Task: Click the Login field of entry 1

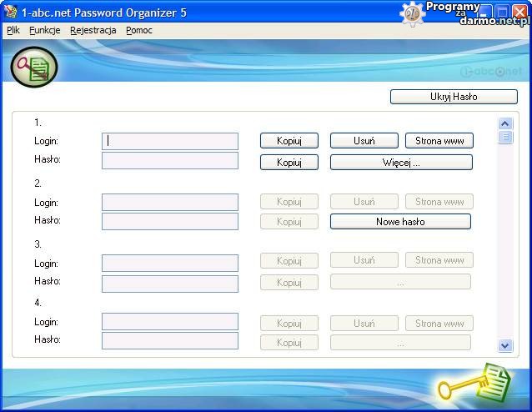Action: click(170, 141)
